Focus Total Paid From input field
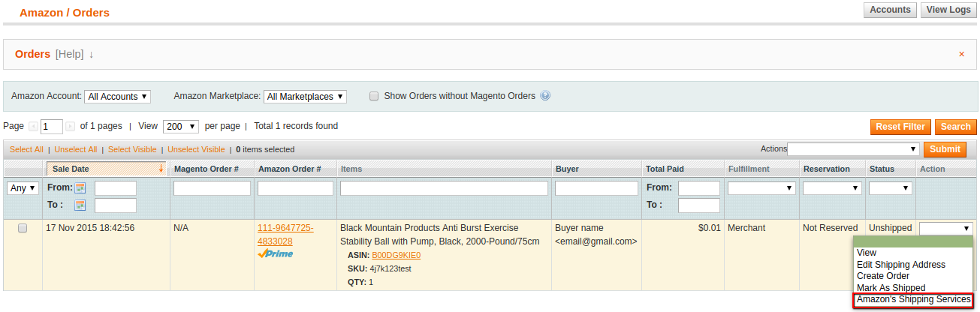The height and width of the screenshot is (312, 980). click(699, 188)
